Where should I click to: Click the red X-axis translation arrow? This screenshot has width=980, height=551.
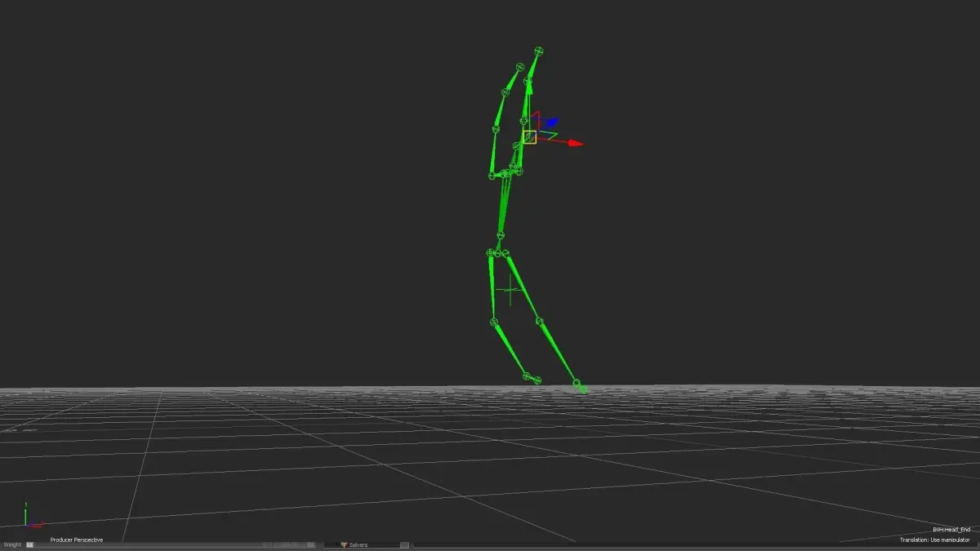click(577, 144)
